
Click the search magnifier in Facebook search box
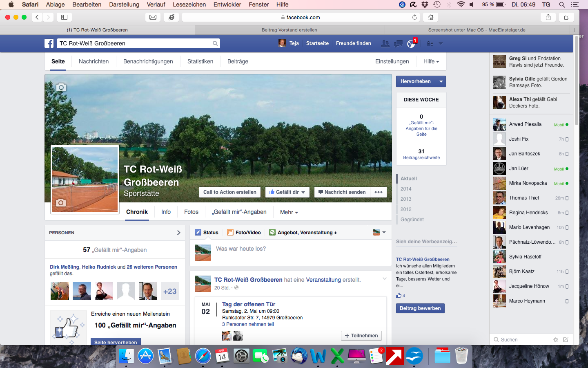(x=215, y=43)
